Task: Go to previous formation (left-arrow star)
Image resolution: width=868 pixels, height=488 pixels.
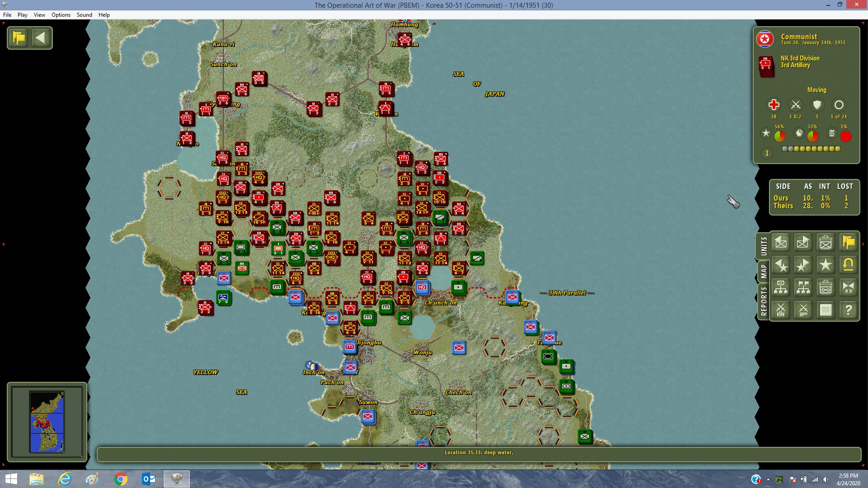Action: pyautogui.click(x=781, y=265)
